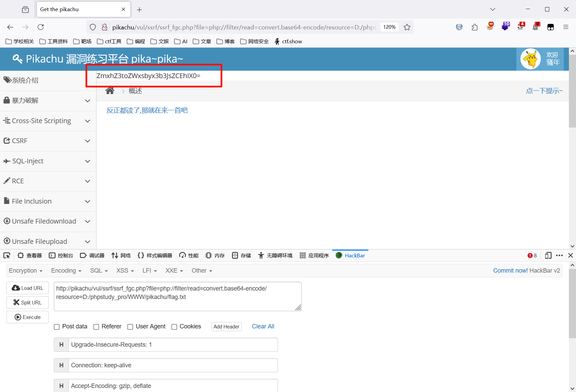
Task: Enable the User Agent checkbox
Action: coord(130,327)
